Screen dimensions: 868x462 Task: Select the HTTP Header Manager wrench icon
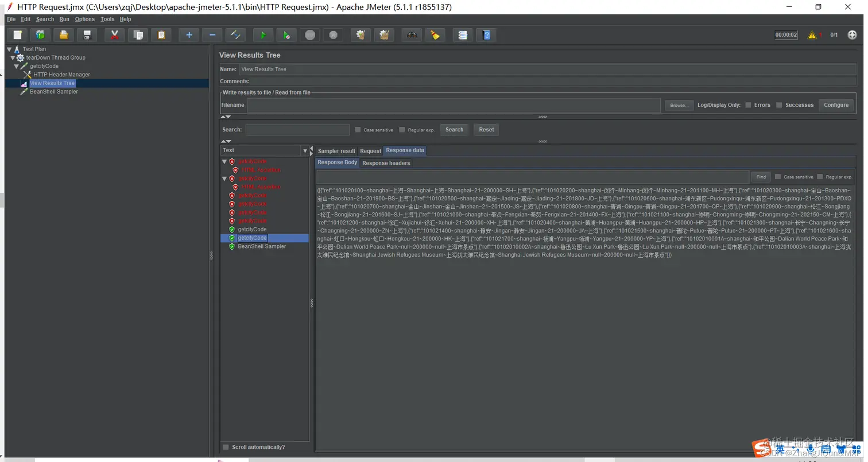click(x=27, y=75)
